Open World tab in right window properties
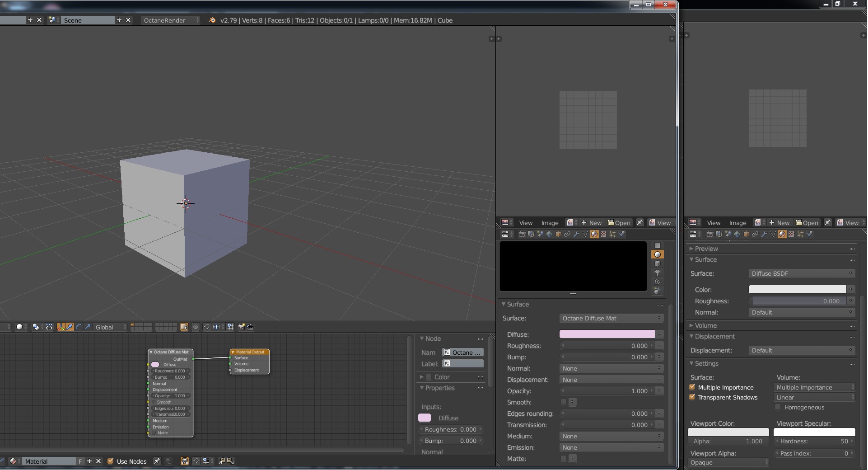868x470 pixels. (x=737, y=234)
